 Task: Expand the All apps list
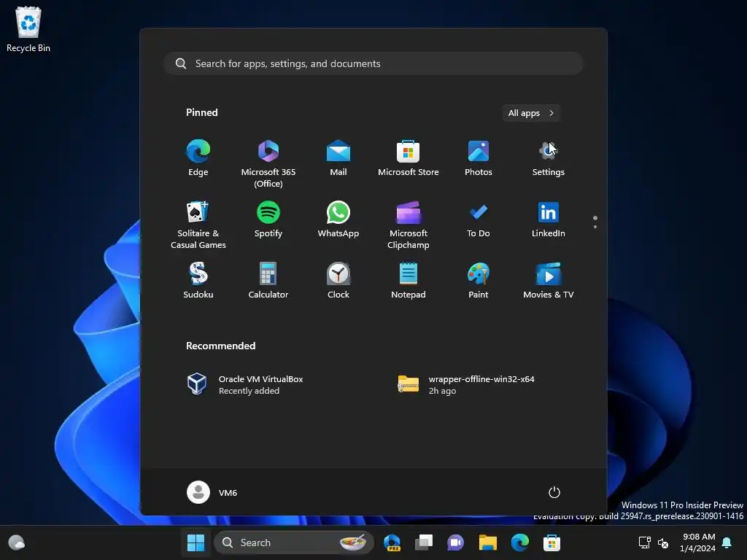tap(531, 113)
